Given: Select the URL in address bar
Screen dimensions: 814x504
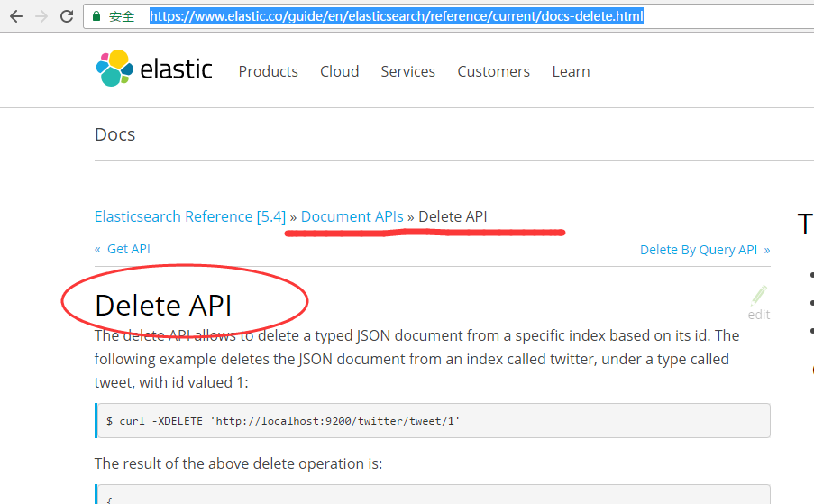Looking at the screenshot, I should point(396,16).
